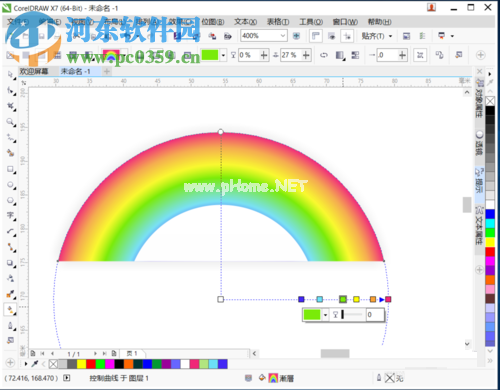Select the Transparency tool in toolbox
The image size is (500, 390).
pyautogui.click(x=11, y=278)
